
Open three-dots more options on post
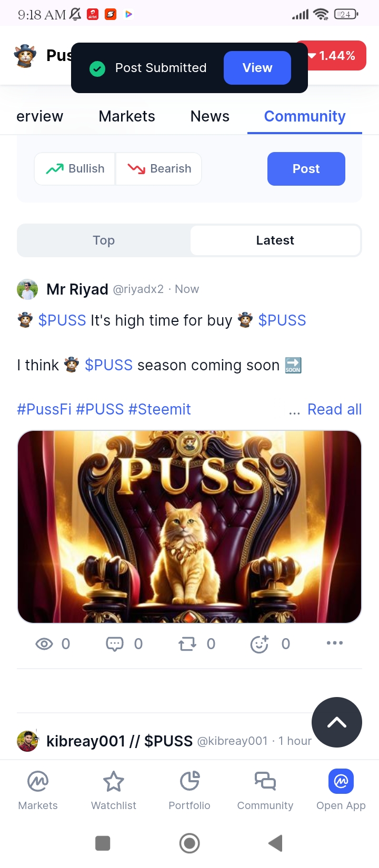335,643
